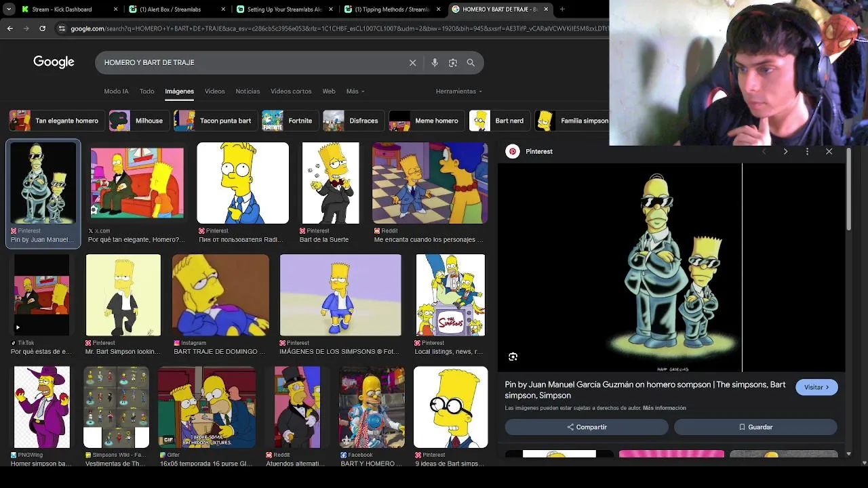Viewport: 868px width, 488px height.
Task: Select the Videos cortos tab
Action: (291, 91)
